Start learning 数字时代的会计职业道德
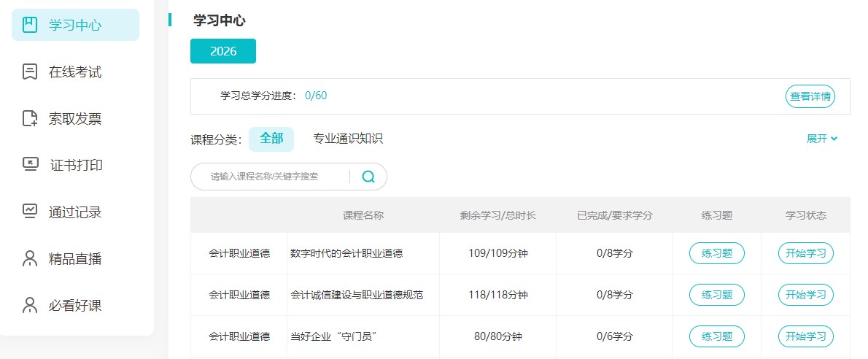868x359 pixels. click(x=806, y=253)
